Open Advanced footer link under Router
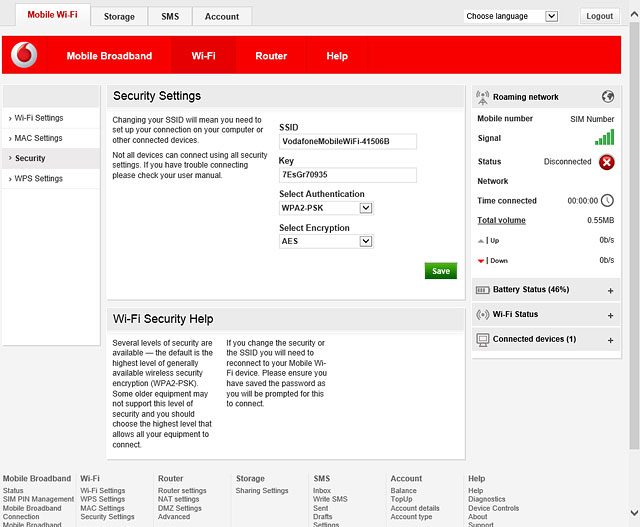 coord(174,517)
